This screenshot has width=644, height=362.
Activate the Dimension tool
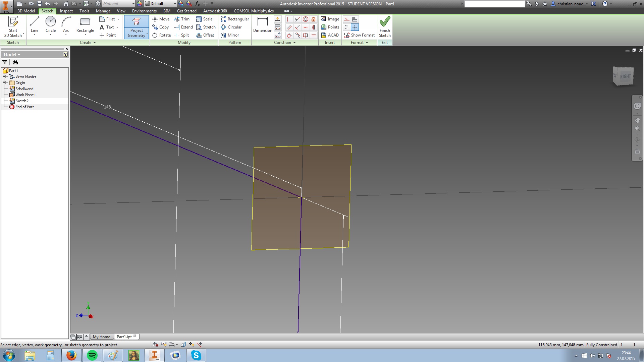(x=262, y=25)
